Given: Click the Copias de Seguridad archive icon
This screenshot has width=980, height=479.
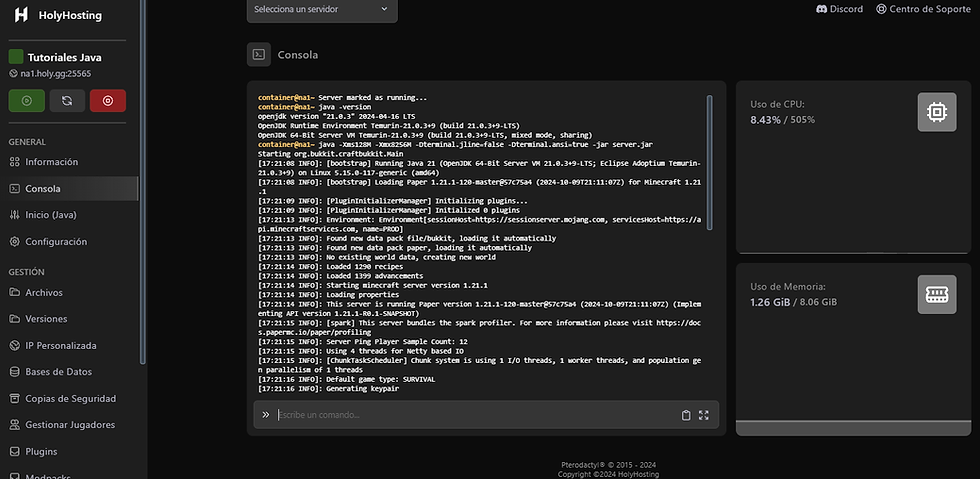Looking at the screenshot, I should point(14,398).
